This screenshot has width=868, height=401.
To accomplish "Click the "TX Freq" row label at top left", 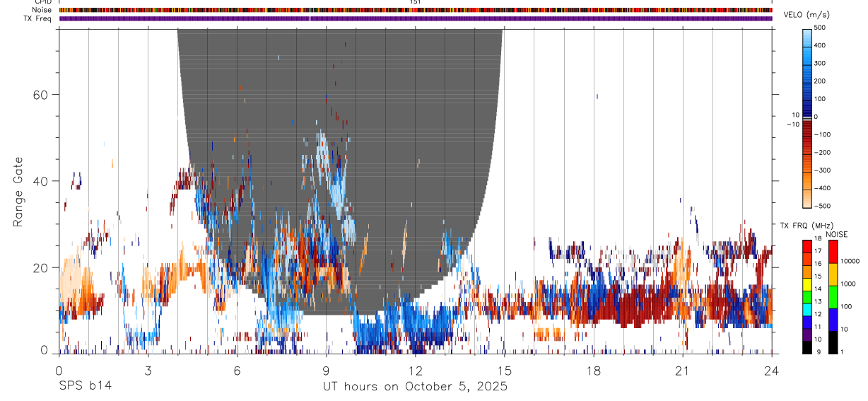I will click(38, 18).
